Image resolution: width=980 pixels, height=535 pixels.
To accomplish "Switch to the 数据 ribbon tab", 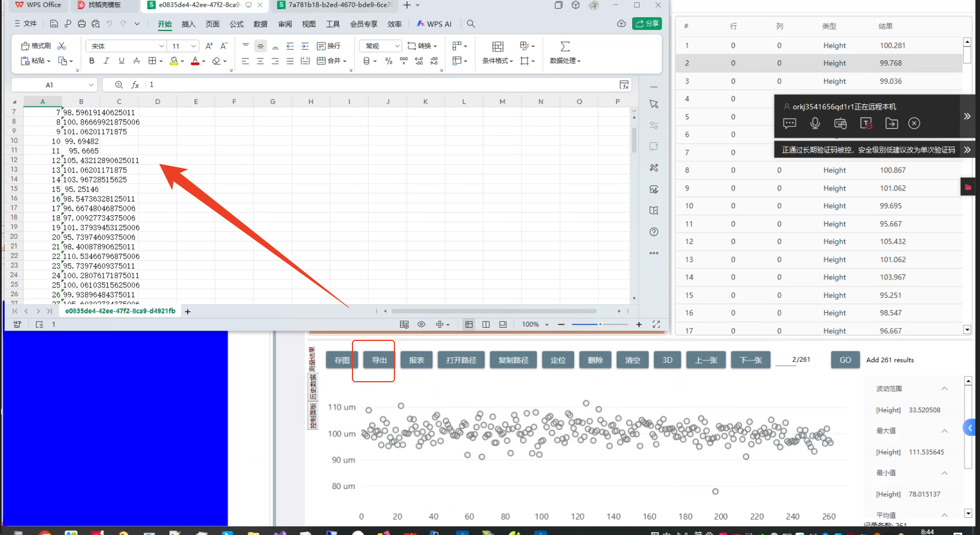I will (261, 24).
